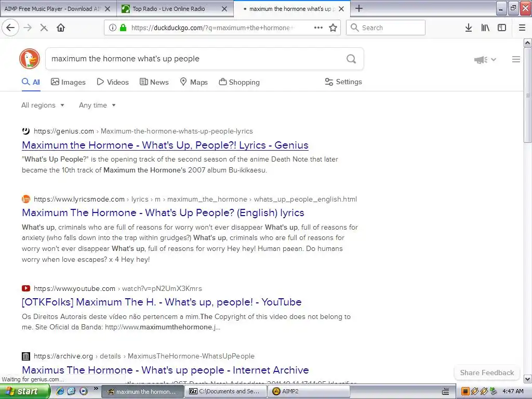This screenshot has width=532, height=399.
Task: Launch Internet Explorer from quick launch
Action: (x=60, y=391)
